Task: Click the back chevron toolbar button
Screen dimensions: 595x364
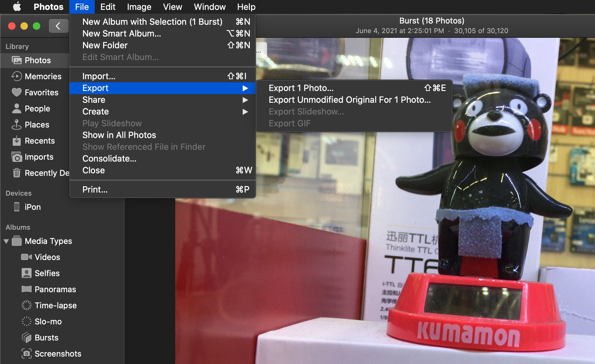Action: point(58,26)
